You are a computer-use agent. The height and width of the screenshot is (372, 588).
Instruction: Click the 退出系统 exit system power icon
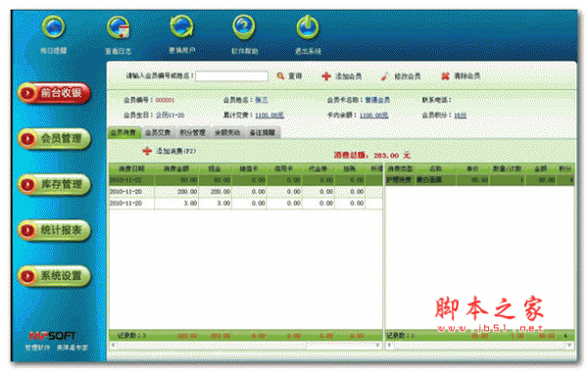(308, 27)
